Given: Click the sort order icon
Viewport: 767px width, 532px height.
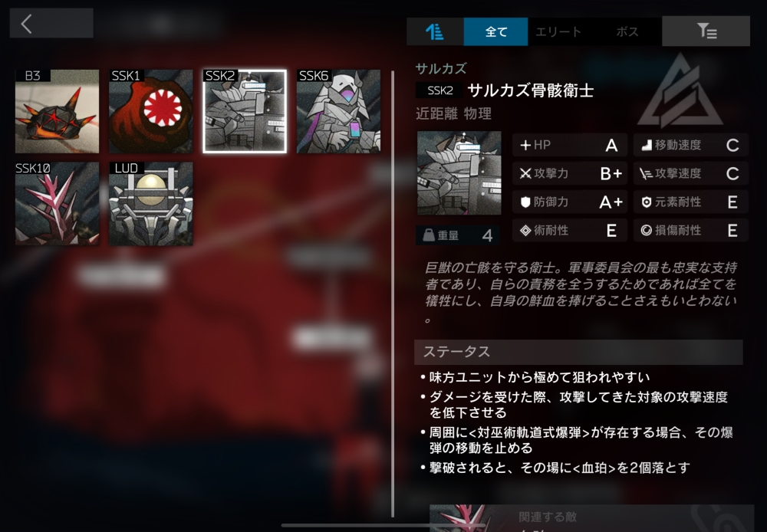Looking at the screenshot, I should point(435,31).
